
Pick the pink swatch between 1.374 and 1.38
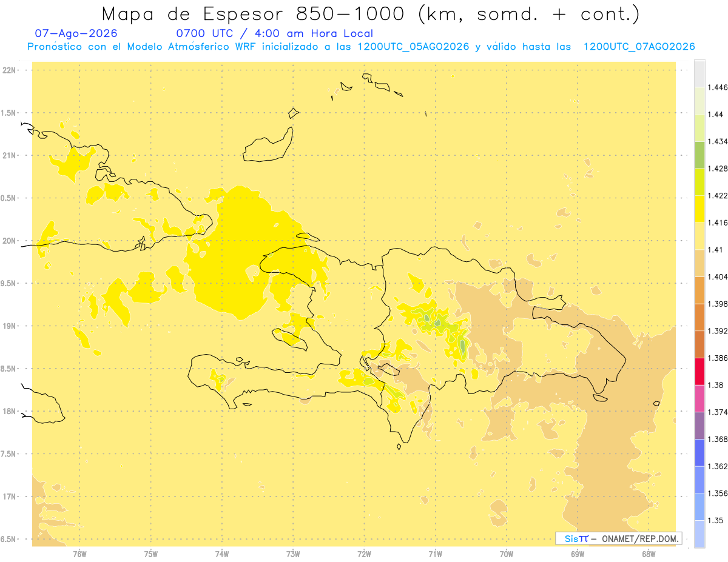tap(699, 398)
